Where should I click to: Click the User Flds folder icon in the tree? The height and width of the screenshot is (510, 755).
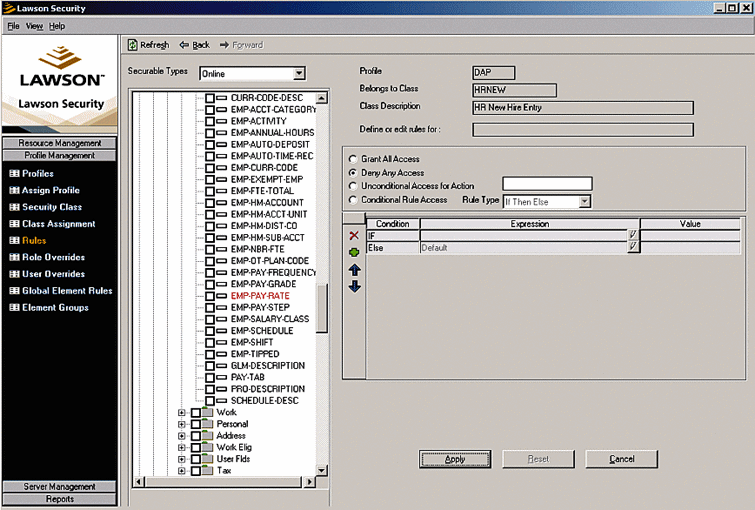click(208, 459)
